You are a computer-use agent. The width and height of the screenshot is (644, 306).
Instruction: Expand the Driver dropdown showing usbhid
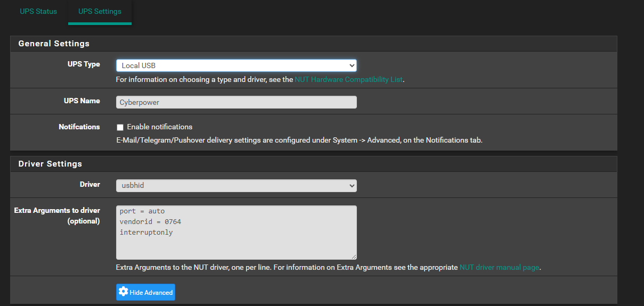pyautogui.click(x=236, y=185)
